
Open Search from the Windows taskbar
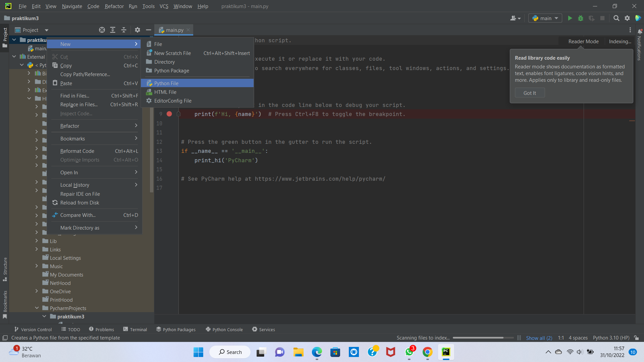230,352
